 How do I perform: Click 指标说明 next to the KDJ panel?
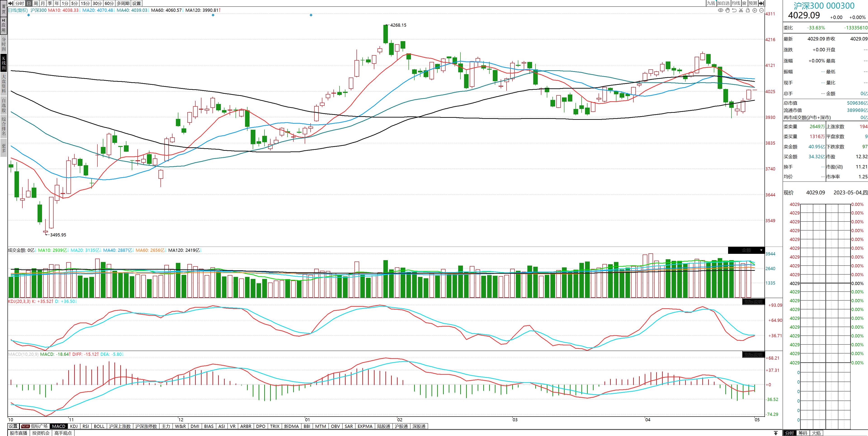(x=753, y=302)
